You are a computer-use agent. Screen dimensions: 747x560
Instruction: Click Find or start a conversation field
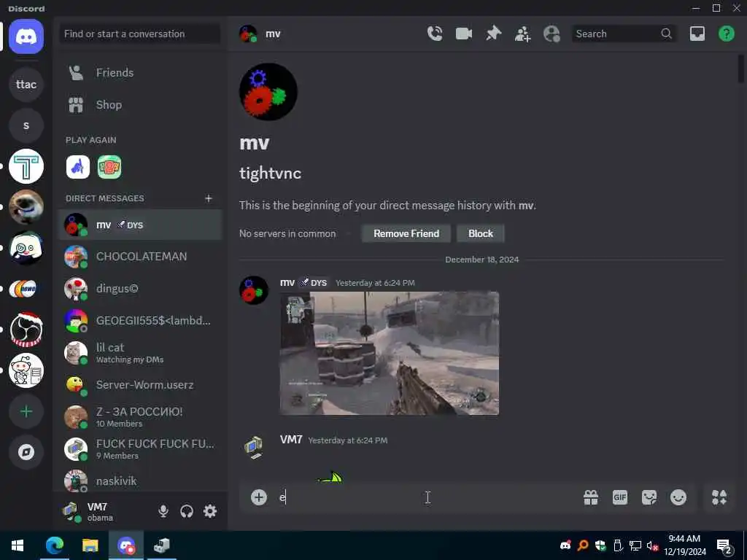pos(140,34)
